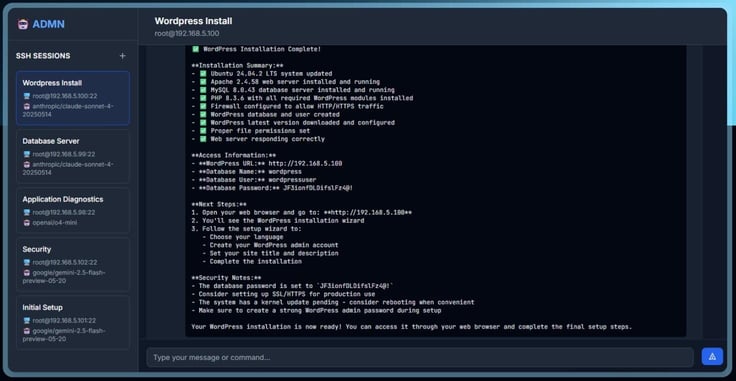The image size is (736, 381).
Task: Click 'Make sure to create a strong' line
Action: (x=316, y=311)
